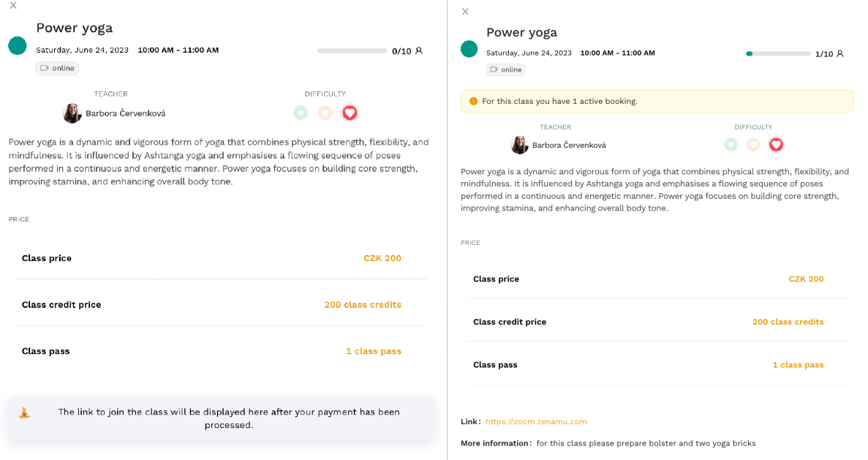Close the left Power yoga panel
This screenshot has height=460, width=868.
[13, 6]
